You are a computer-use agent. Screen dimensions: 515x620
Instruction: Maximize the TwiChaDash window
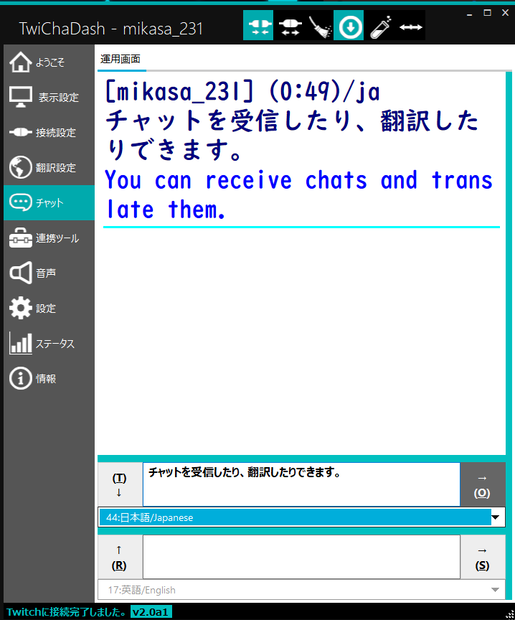487,13
